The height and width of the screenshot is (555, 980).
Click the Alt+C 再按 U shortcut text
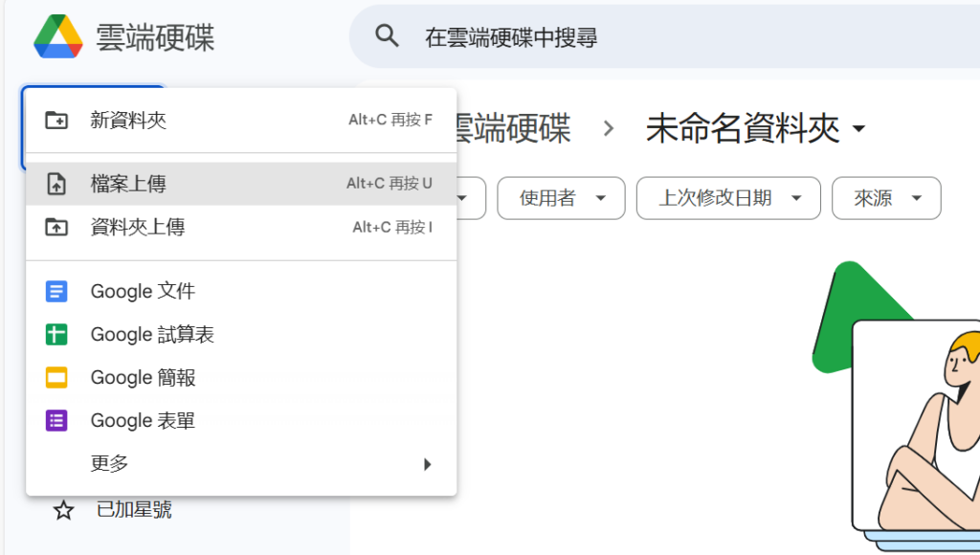(390, 184)
